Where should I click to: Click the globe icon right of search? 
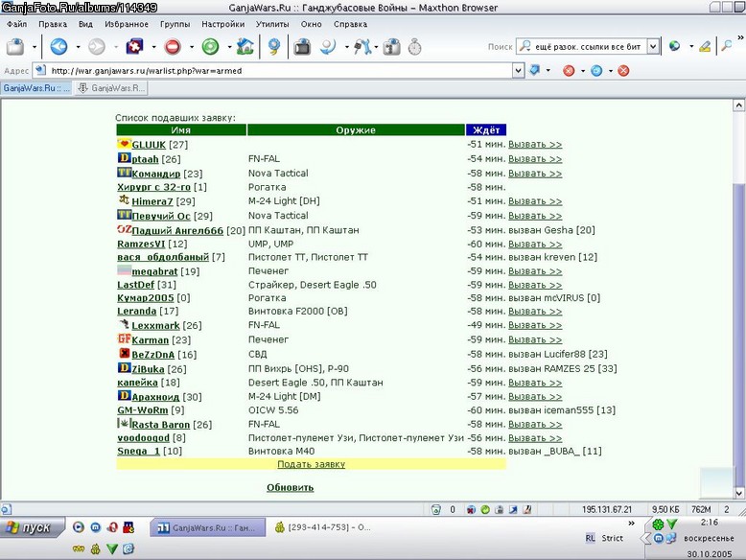(x=675, y=47)
